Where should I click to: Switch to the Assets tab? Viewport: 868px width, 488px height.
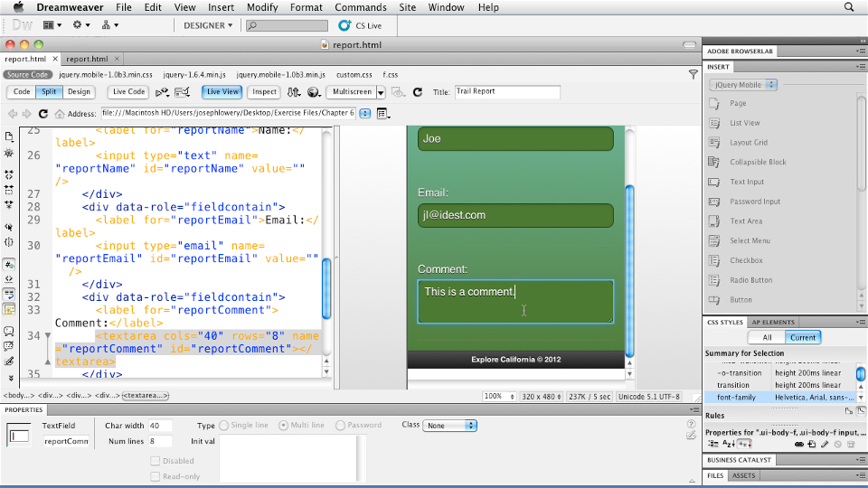743,476
